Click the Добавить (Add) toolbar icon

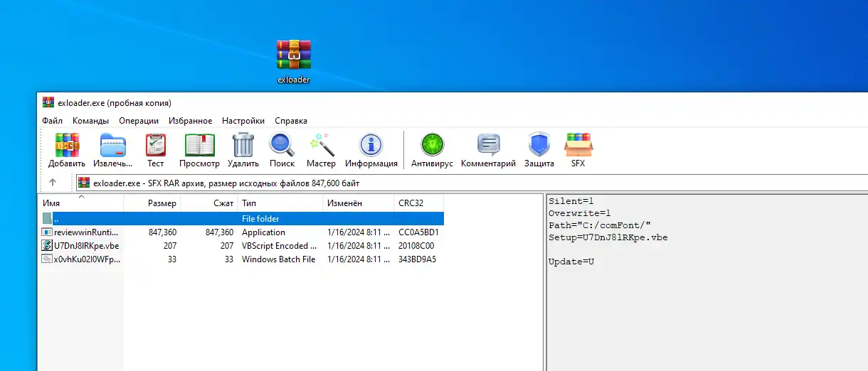coord(67,145)
